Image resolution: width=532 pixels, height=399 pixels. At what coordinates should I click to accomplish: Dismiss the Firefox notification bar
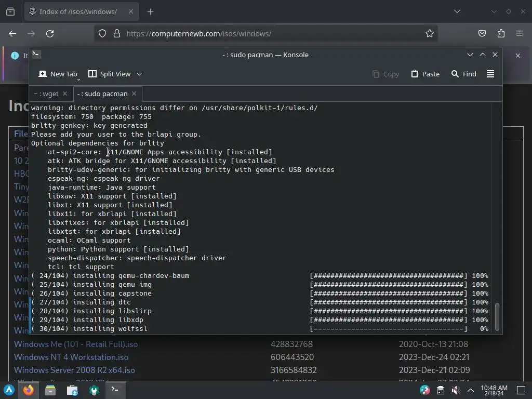(518, 56)
